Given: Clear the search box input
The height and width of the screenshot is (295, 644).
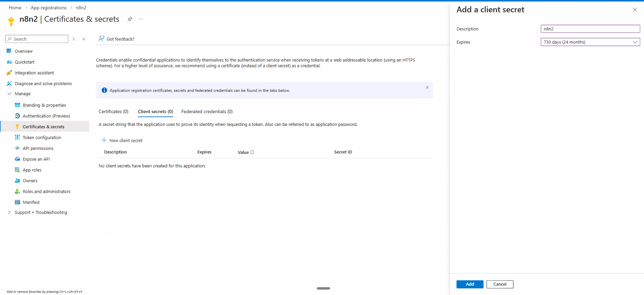Looking at the screenshot, I should [74, 39].
